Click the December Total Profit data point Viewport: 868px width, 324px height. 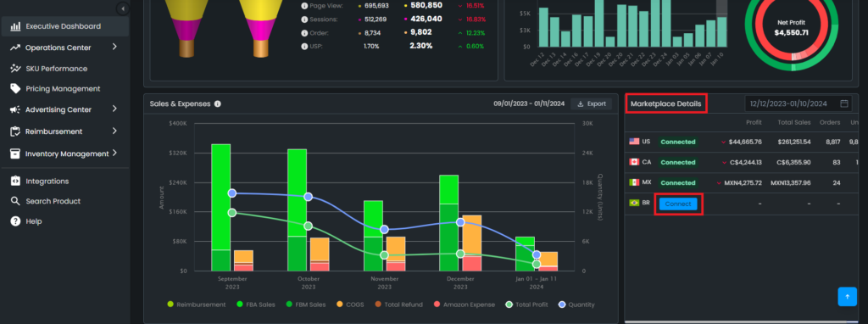[460, 254]
